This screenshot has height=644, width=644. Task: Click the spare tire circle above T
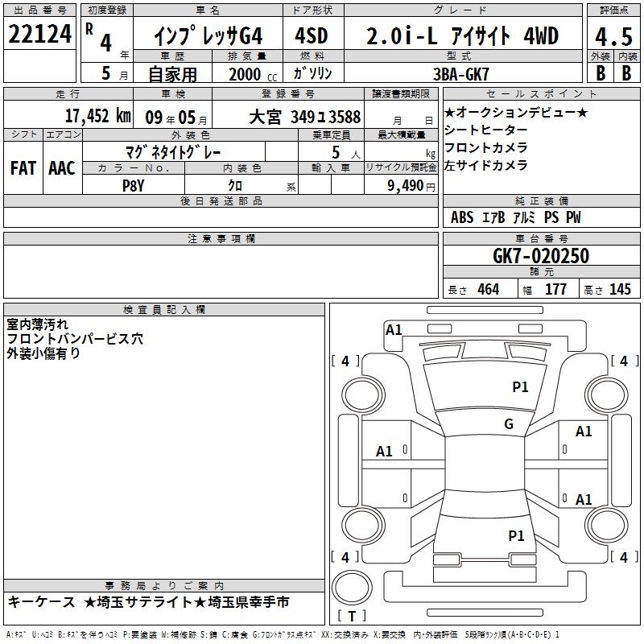pos(352,588)
